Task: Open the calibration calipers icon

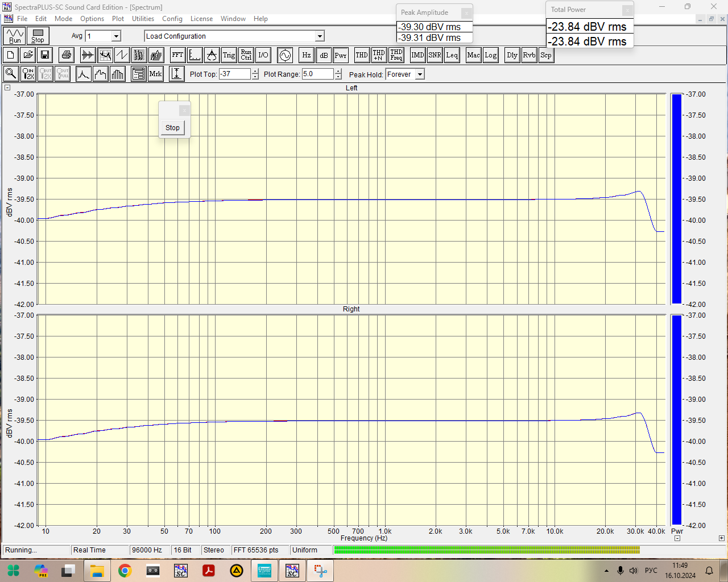Action: coord(212,55)
